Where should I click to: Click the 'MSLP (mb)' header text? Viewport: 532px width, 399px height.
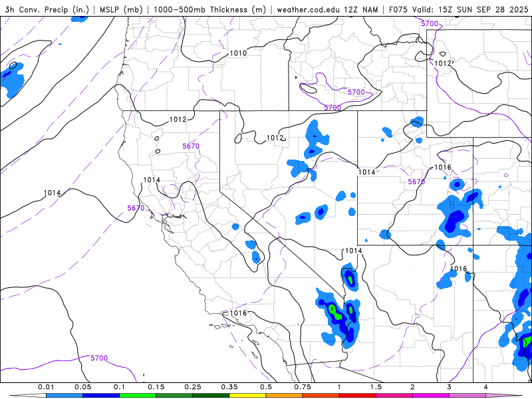pos(121,9)
